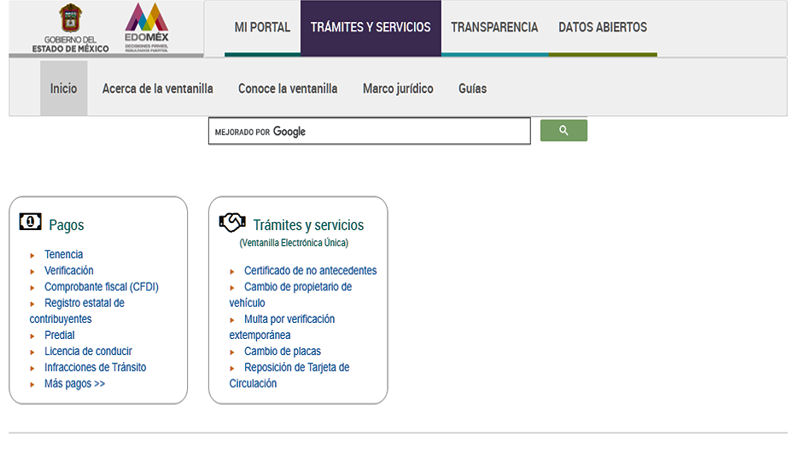The height and width of the screenshot is (450, 800).
Task: Open Conoce la ventanilla menu item
Action: coord(288,88)
